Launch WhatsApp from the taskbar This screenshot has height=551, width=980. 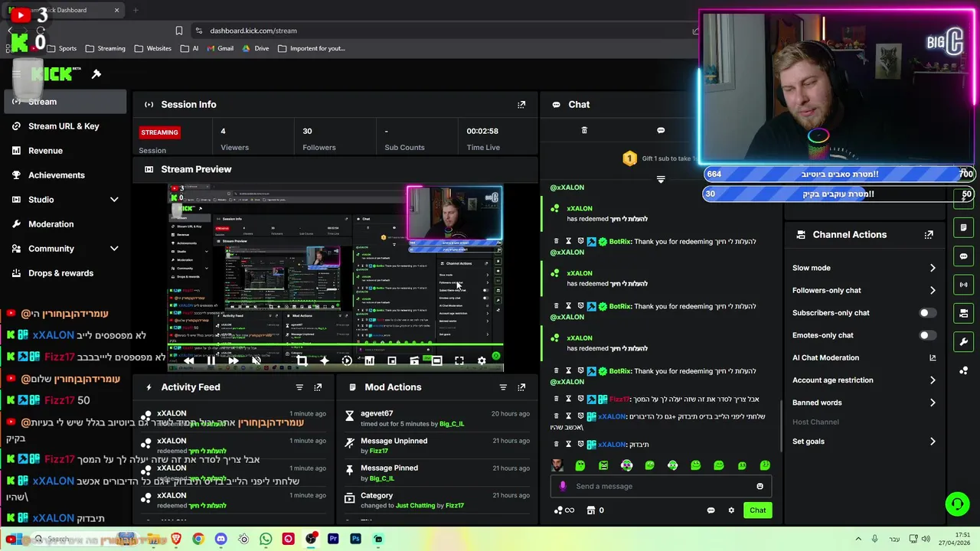[266, 539]
